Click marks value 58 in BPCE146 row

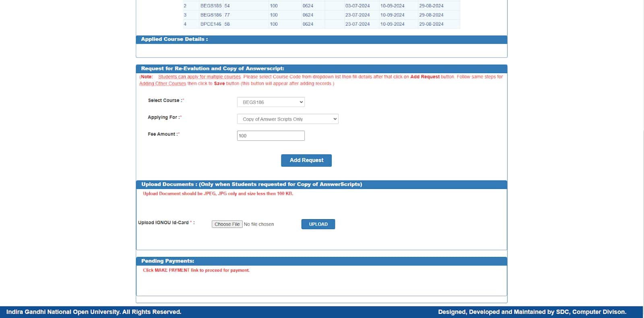[227, 24]
